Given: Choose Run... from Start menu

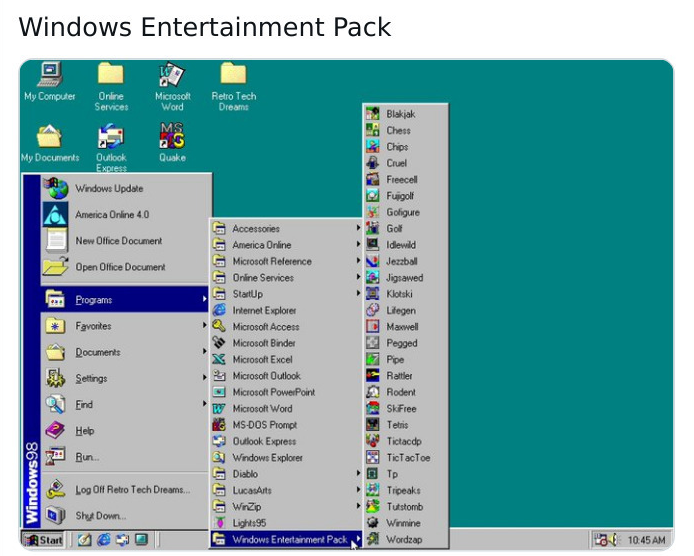Looking at the screenshot, I should click(x=125, y=457).
